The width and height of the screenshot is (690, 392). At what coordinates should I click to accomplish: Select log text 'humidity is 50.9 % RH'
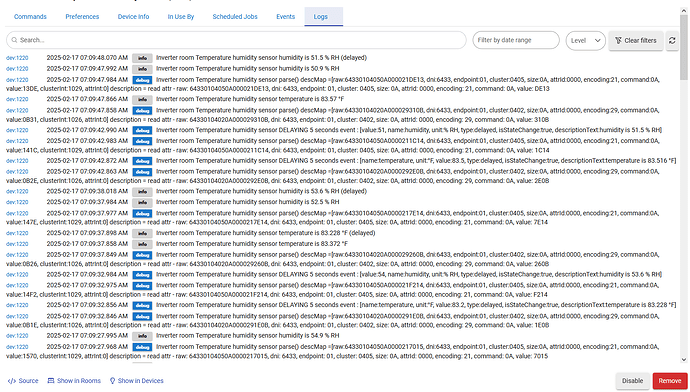point(309,69)
